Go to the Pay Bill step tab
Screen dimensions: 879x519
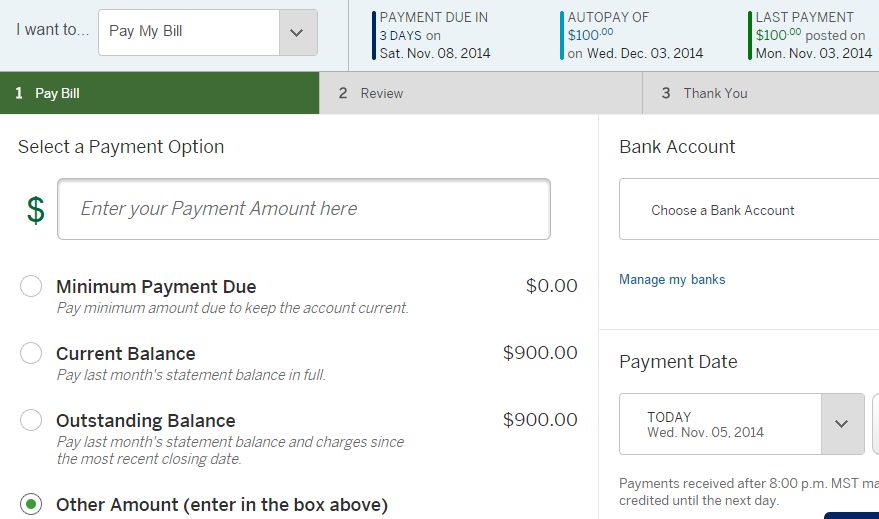(160, 93)
